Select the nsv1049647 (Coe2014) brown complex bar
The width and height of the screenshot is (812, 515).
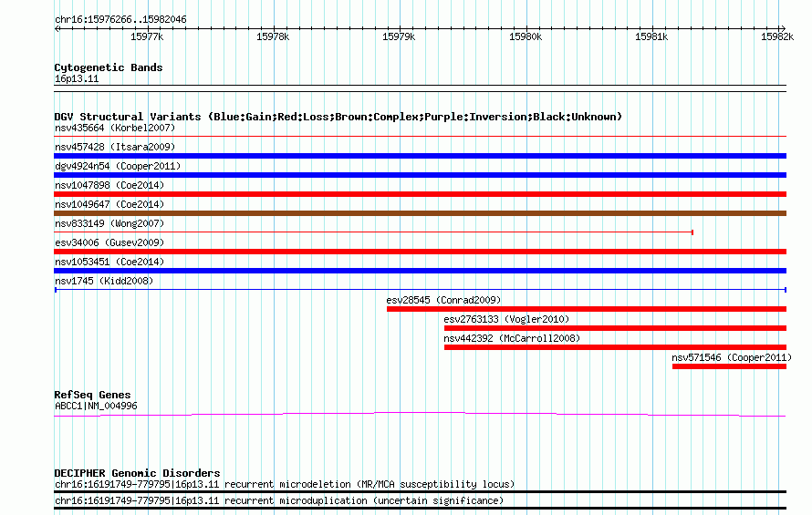420,213
